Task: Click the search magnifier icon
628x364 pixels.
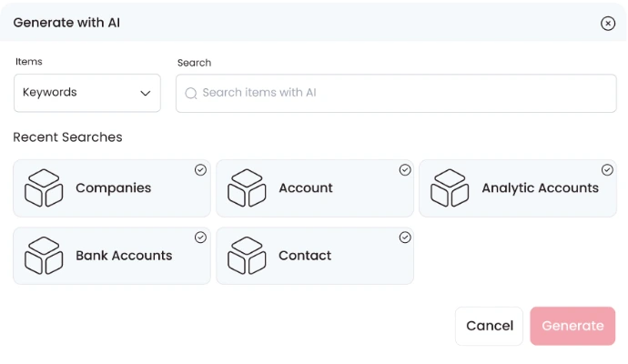Action: click(191, 93)
